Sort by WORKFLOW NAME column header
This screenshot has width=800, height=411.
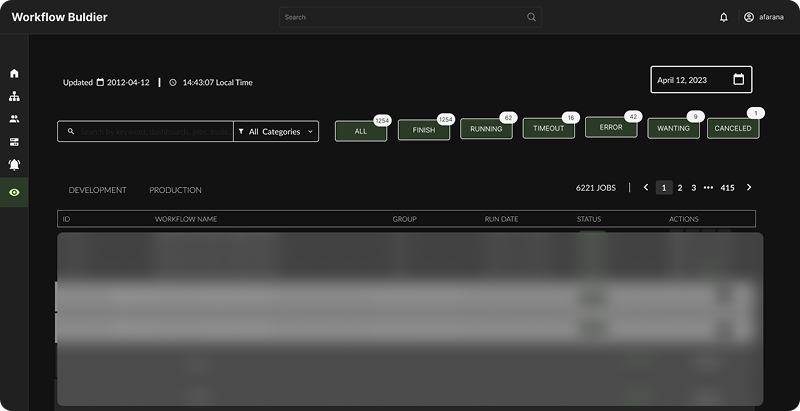(x=186, y=219)
